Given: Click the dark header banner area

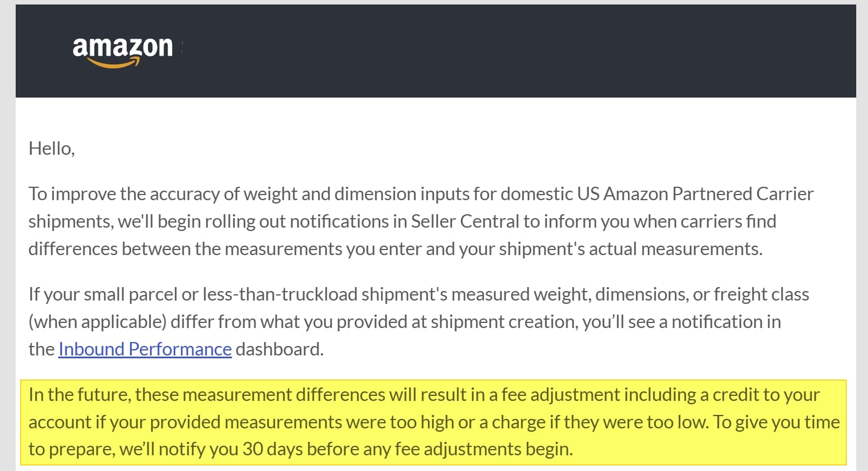Looking at the screenshot, I should pos(435,51).
